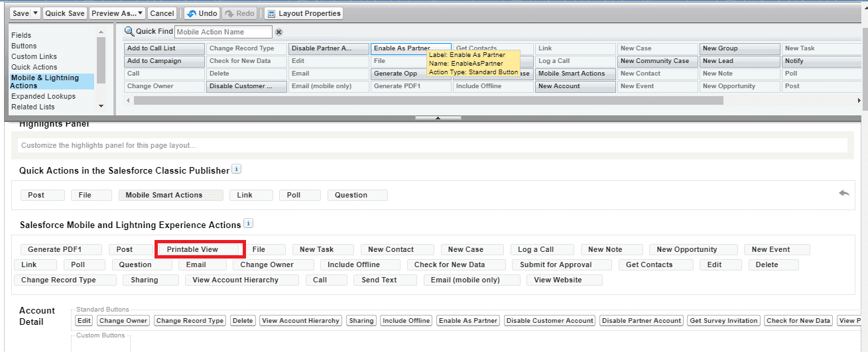Click Disable Partner Account standard button
The width and height of the screenshot is (868, 352).
tap(641, 320)
